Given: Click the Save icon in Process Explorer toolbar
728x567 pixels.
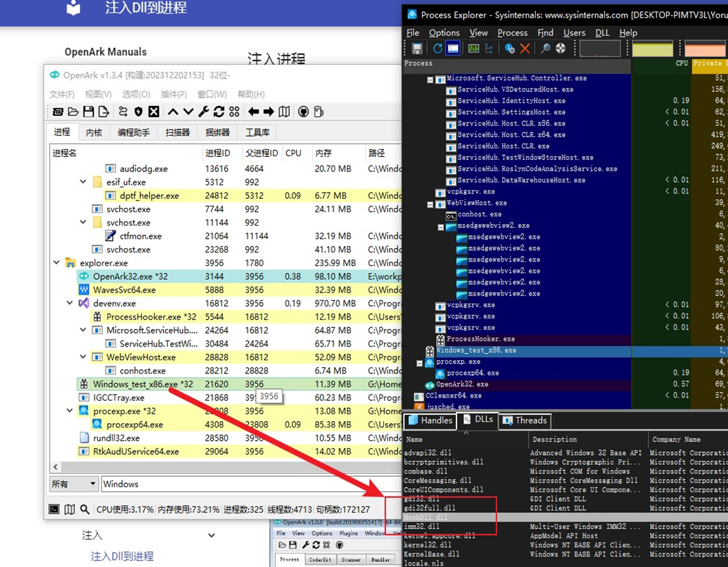Looking at the screenshot, I should [x=417, y=48].
